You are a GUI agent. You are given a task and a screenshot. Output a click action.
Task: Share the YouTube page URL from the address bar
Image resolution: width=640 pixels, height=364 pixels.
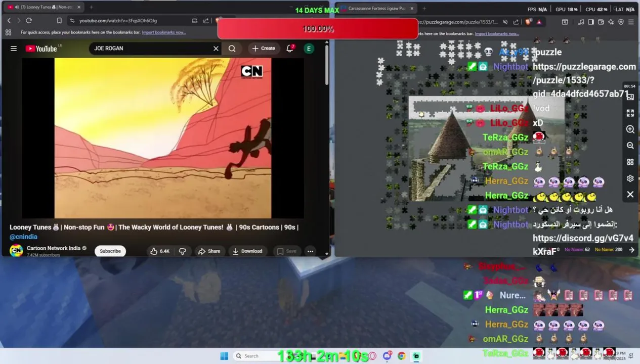tap(206, 21)
